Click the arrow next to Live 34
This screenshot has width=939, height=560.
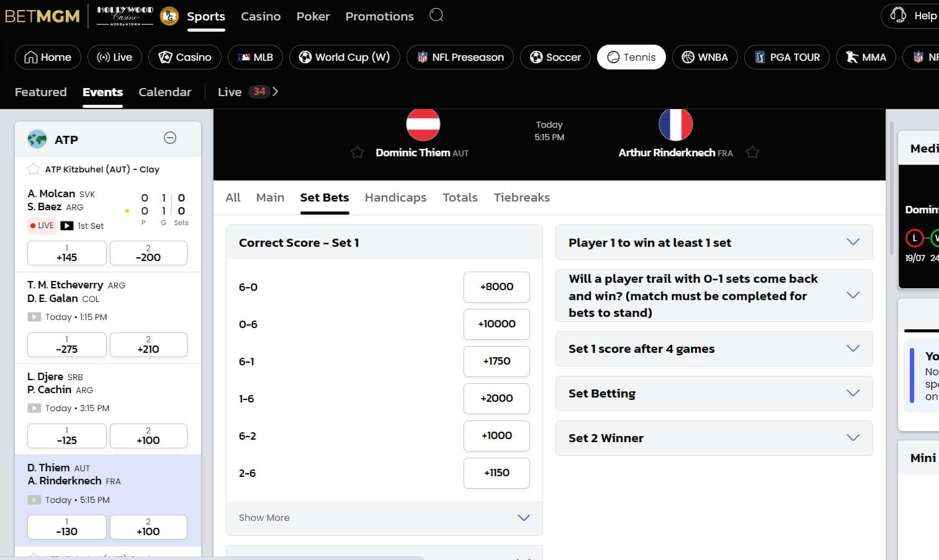(x=275, y=92)
